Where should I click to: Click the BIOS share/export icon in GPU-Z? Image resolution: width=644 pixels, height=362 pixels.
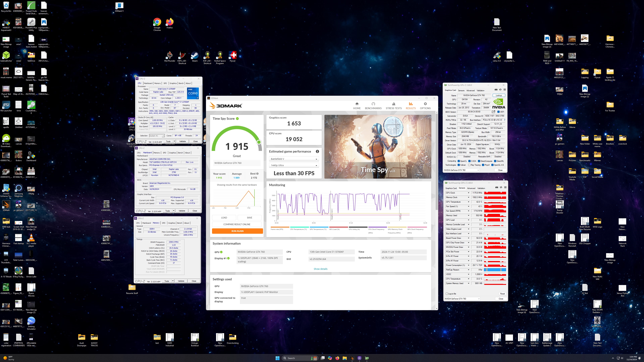pos(494,112)
